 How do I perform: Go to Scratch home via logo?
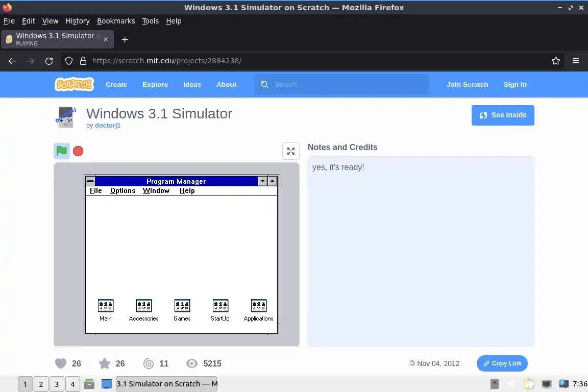74,84
